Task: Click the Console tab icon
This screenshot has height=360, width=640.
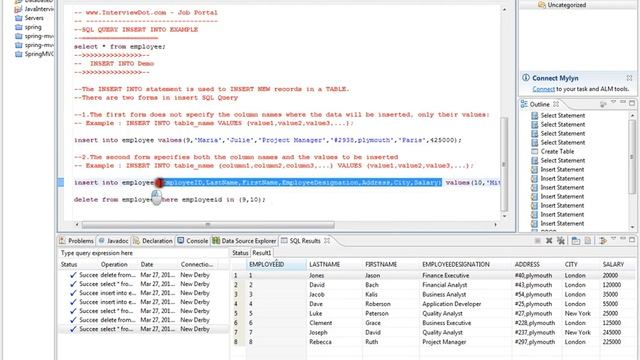Action: pos(180,241)
